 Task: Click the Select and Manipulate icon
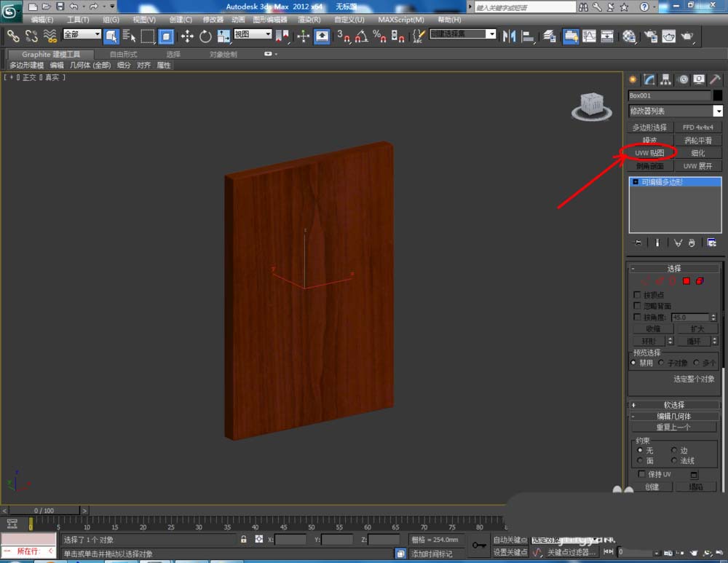303,36
